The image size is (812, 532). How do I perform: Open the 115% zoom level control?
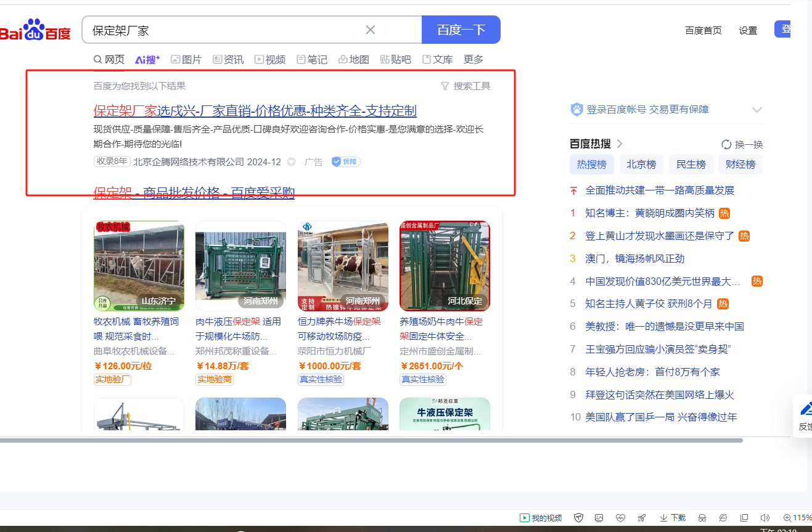click(x=797, y=518)
